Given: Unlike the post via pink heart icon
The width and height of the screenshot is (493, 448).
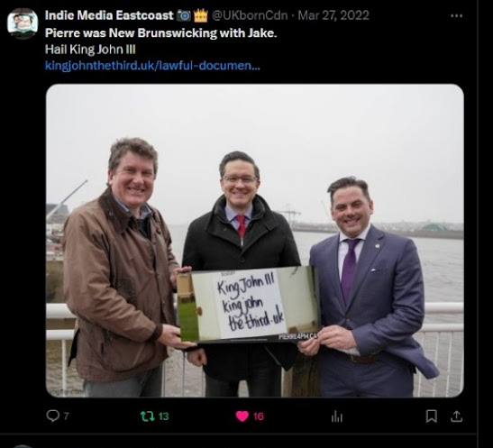Looking at the screenshot, I should (242, 416).
